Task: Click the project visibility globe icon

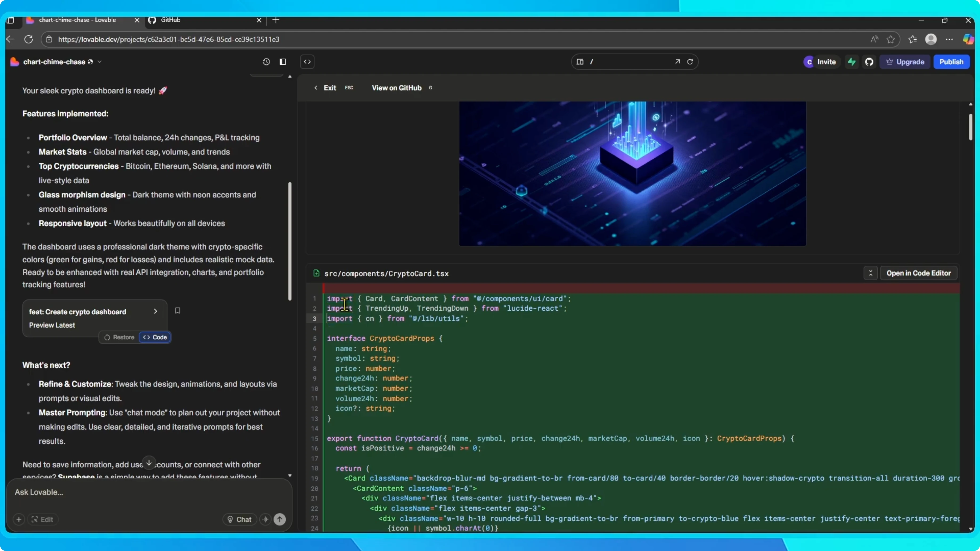Action: coord(90,61)
